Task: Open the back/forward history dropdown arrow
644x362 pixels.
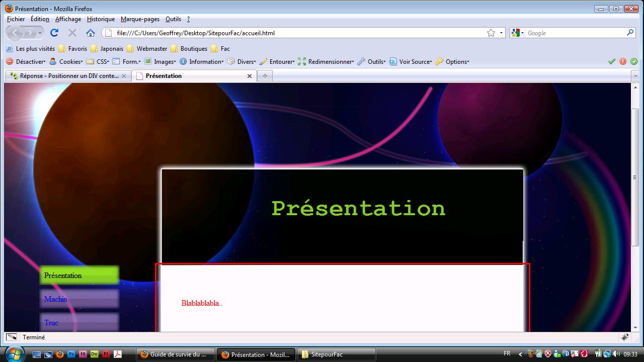Action: [40, 33]
